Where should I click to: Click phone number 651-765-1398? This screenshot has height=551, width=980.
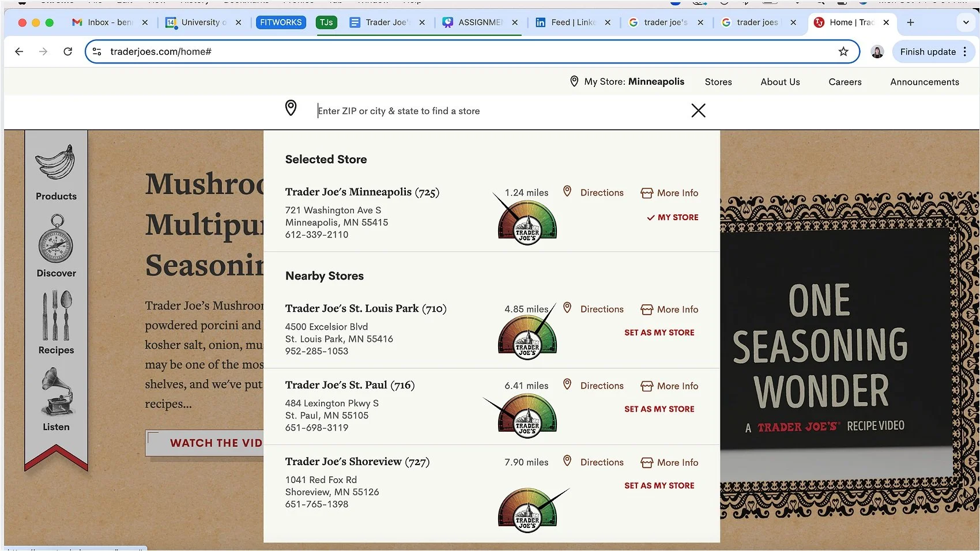[316, 504]
